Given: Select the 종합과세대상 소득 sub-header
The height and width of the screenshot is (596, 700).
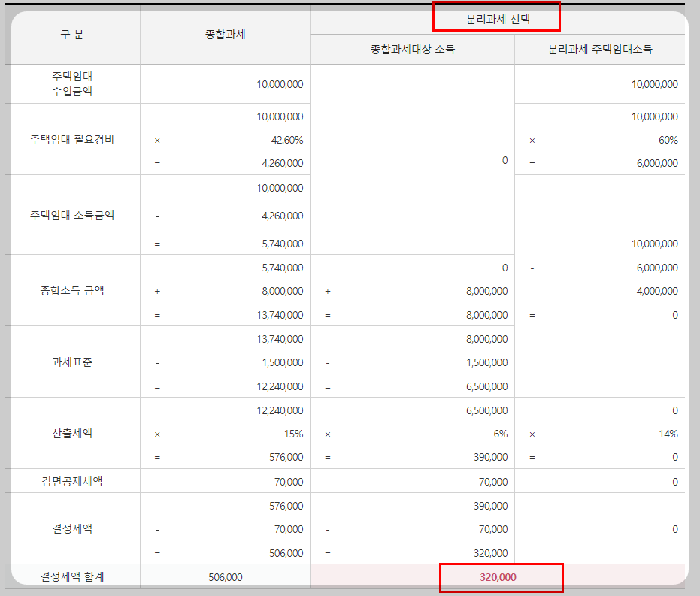Looking at the screenshot, I should (413, 49).
